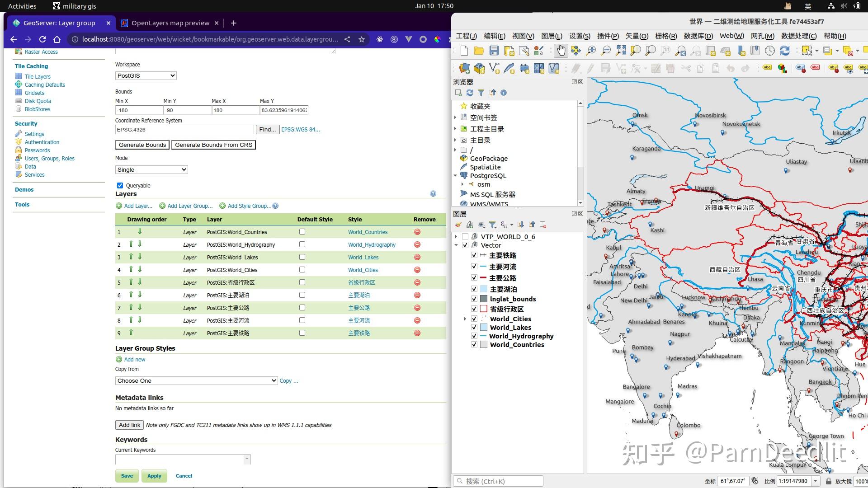Viewport: 868px width, 488px height.
Task: Save the QGIS project
Action: [x=493, y=51]
